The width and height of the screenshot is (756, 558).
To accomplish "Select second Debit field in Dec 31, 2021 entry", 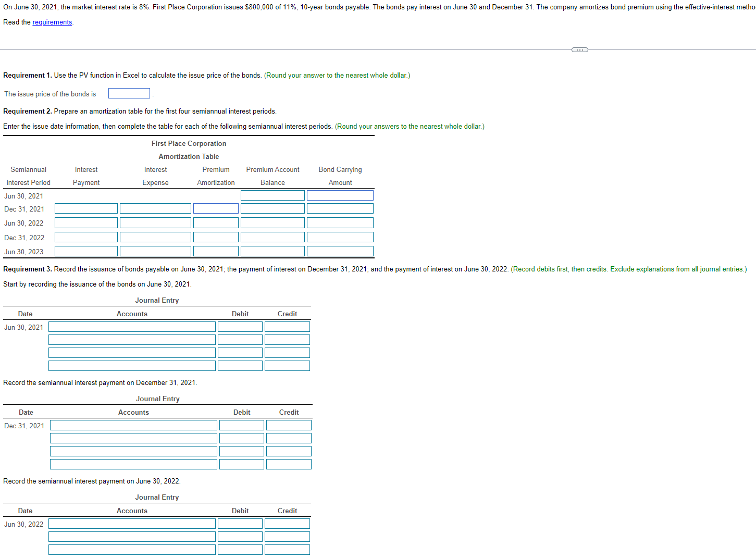I will pyautogui.click(x=242, y=438).
